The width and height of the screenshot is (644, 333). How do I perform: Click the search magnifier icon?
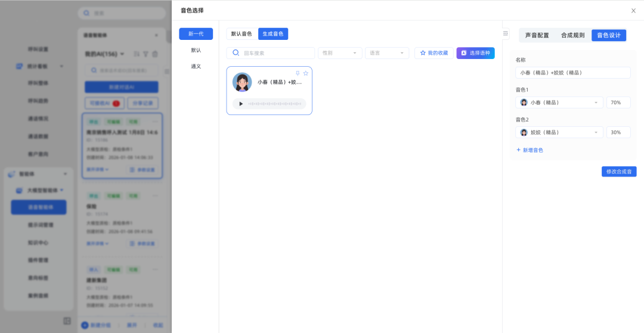click(236, 53)
